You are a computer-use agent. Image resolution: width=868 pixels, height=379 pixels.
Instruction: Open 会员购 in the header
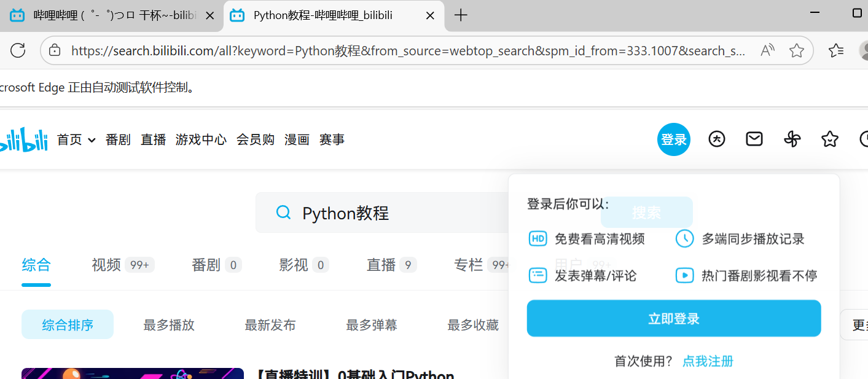256,140
